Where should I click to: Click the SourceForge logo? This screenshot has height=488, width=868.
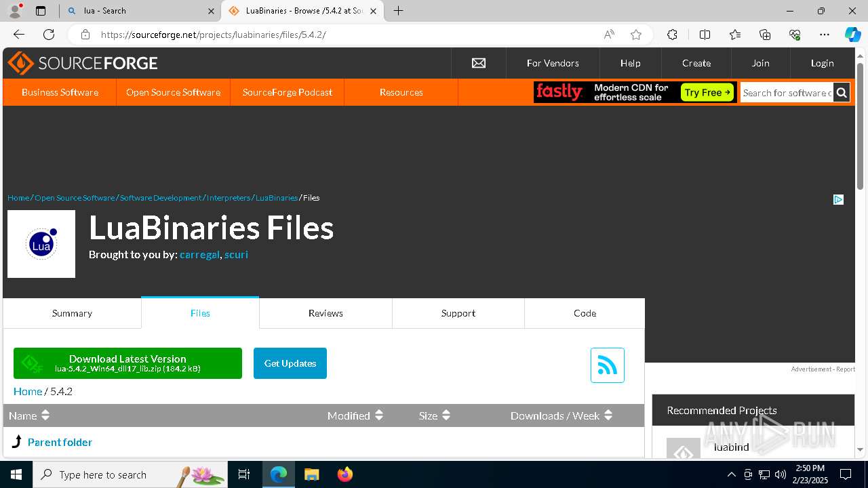coord(83,63)
